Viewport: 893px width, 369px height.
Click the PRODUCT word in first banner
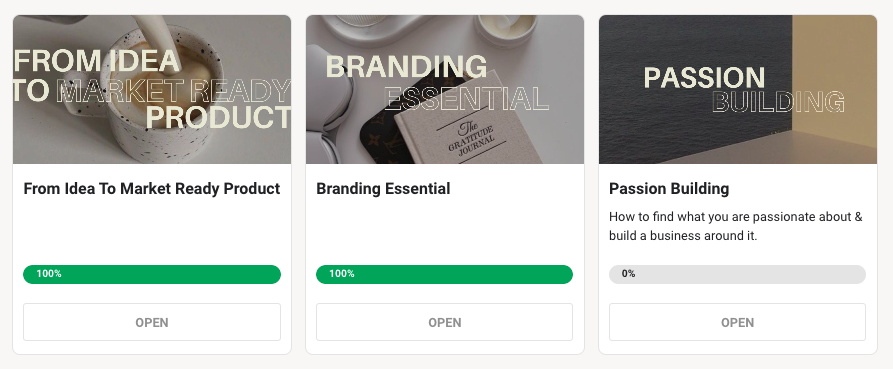tap(219, 117)
